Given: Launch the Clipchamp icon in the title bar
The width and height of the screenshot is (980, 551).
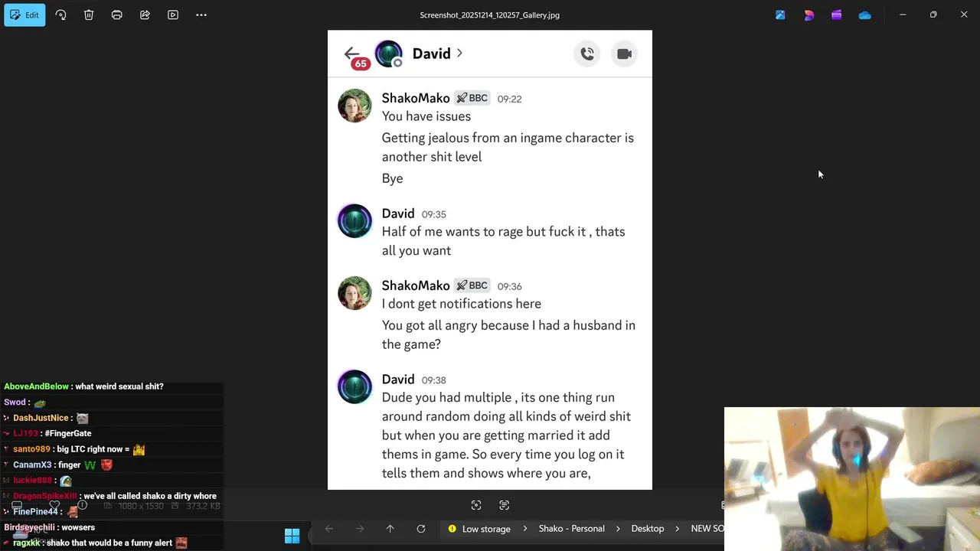Looking at the screenshot, I should pos(837,15).
